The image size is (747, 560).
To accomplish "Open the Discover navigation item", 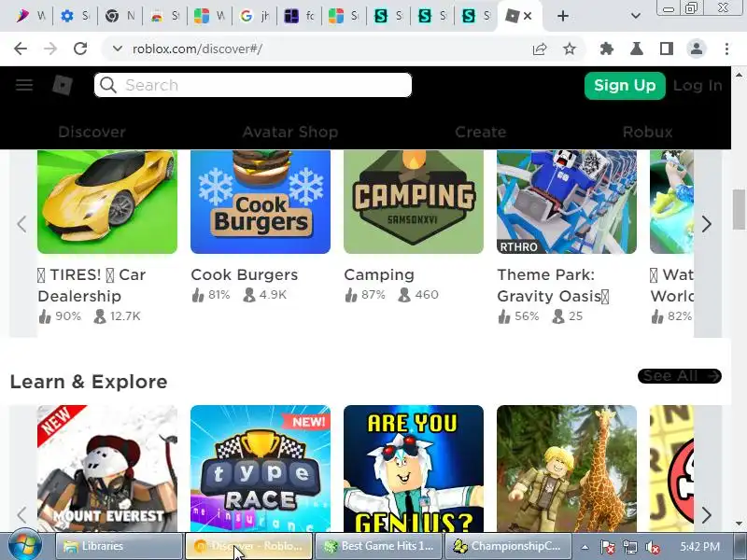I will coord(92,132).
